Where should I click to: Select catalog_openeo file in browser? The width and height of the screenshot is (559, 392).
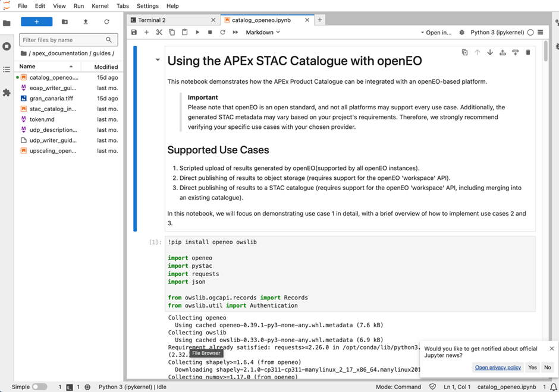[68, 77]
